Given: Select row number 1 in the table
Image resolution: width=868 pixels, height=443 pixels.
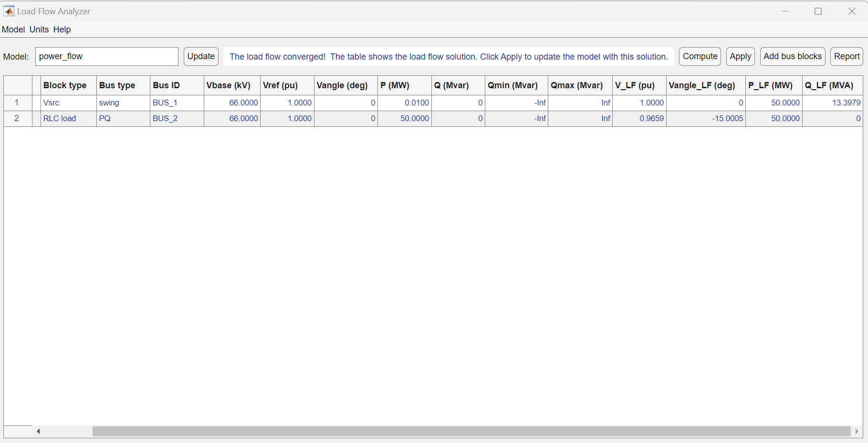Looking at the screenshot, I should point(17,103).
